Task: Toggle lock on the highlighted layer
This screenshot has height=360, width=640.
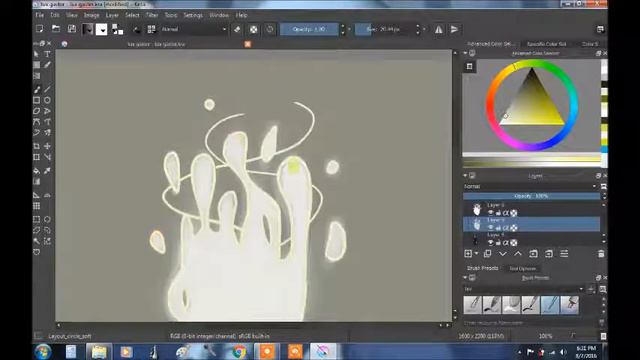Action: click(498, 228)
